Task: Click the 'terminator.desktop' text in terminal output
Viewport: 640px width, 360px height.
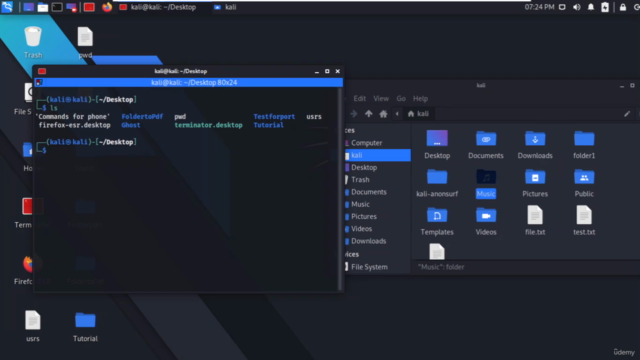Action: [209, 125]
